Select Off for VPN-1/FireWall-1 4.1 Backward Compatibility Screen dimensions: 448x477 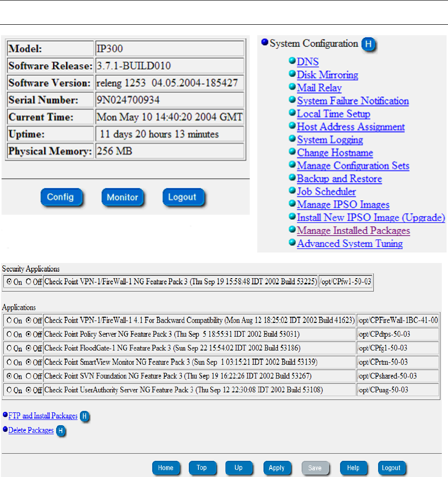(28, 320)
